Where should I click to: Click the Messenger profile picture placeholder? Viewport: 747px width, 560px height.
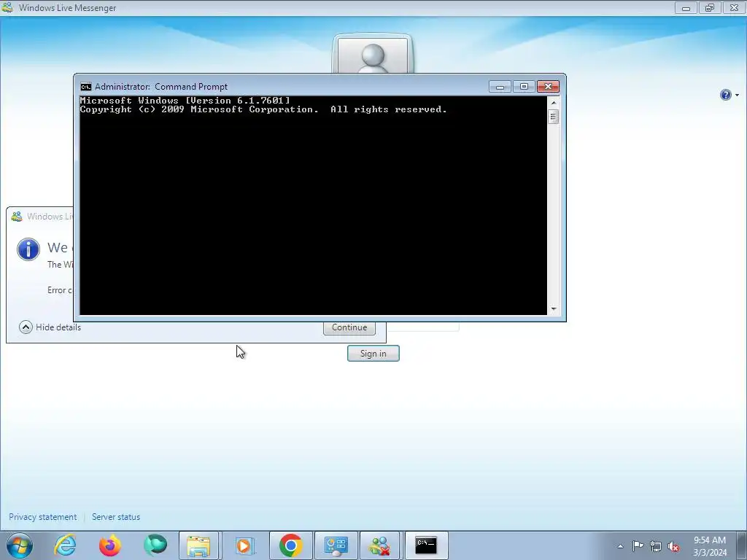point(373,55)
